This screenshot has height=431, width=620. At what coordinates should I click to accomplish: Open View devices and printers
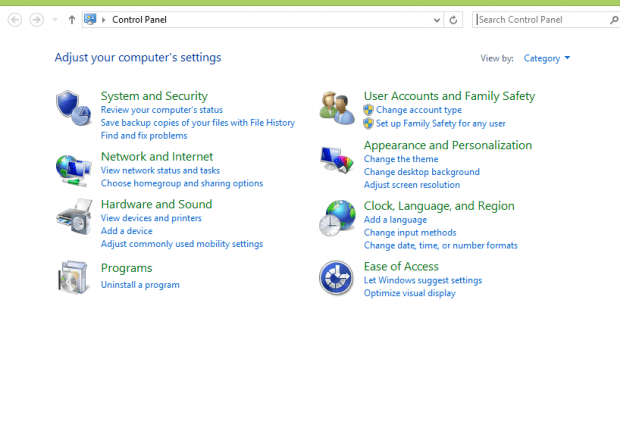pos(151,218)
